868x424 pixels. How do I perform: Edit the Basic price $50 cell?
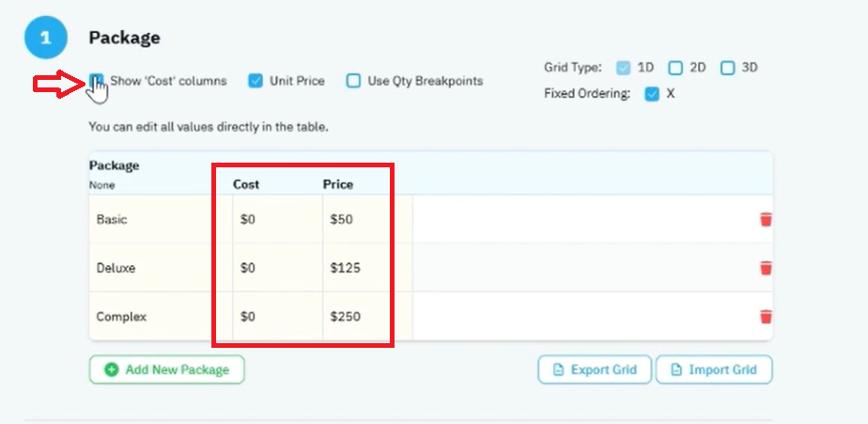click(x=367, y=219)
